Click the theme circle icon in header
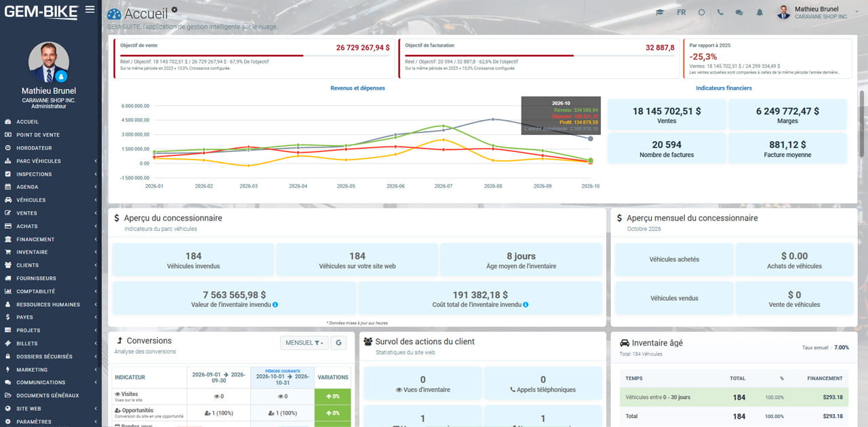 (x=701, y=12)
